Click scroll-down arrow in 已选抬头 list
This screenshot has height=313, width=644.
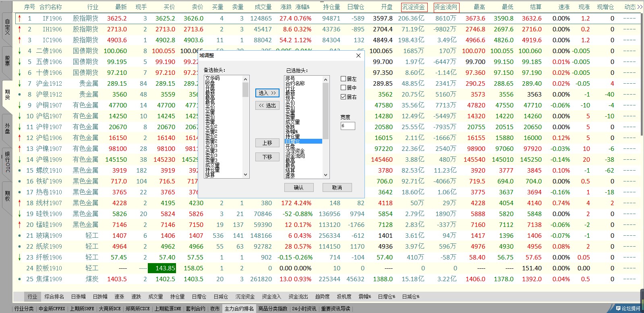tap(326, 175)
